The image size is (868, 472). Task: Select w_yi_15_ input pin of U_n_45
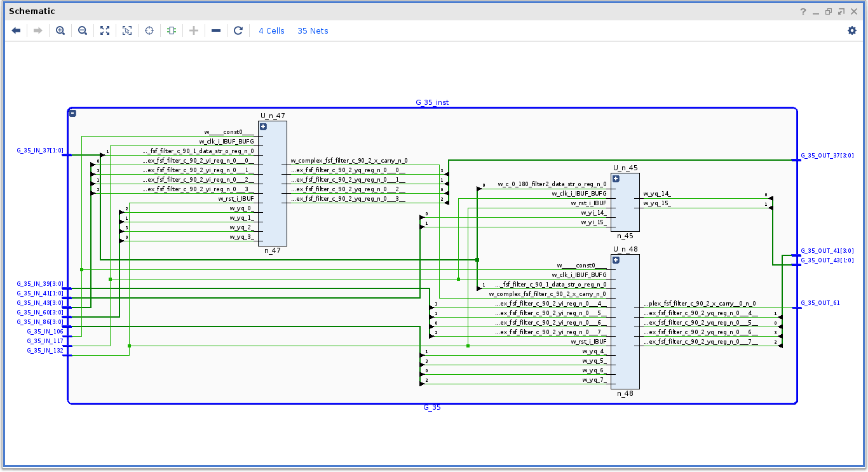click(593, 222)
